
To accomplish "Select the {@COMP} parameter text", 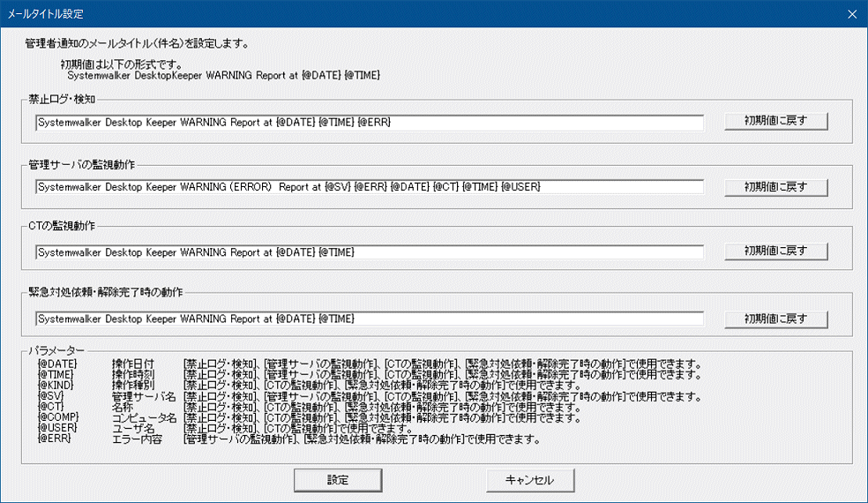I will point(58,417).
